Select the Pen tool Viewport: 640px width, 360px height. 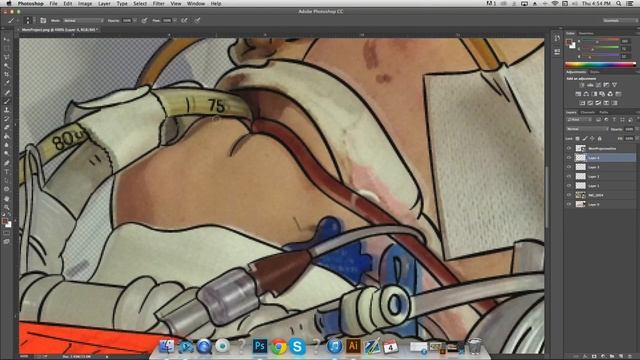(x=7, y=163)
